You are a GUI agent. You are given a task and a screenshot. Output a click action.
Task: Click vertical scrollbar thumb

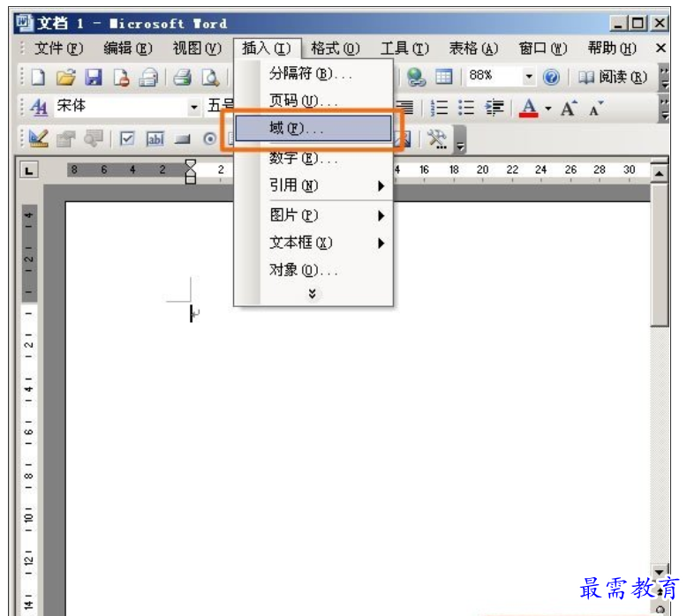tap(660, 255)
